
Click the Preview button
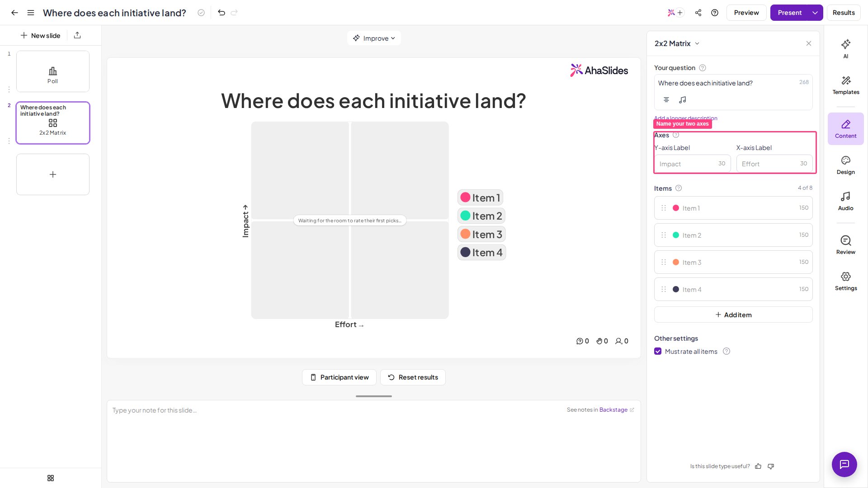746,13
